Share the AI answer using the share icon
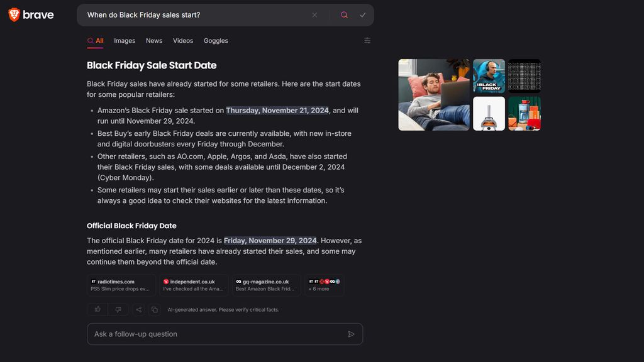Image resolution: width=644 pixels, height=362 pixels. coord(138,309)
